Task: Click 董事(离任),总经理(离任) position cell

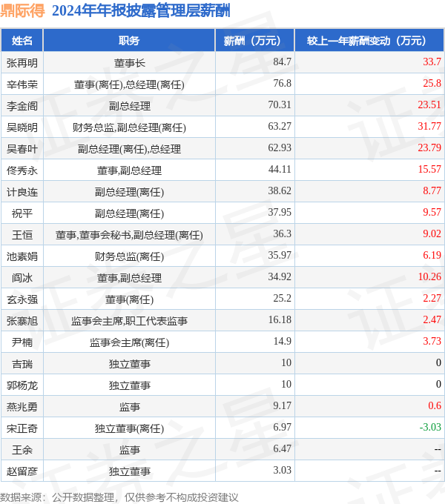Action: (x=129, y=84)
